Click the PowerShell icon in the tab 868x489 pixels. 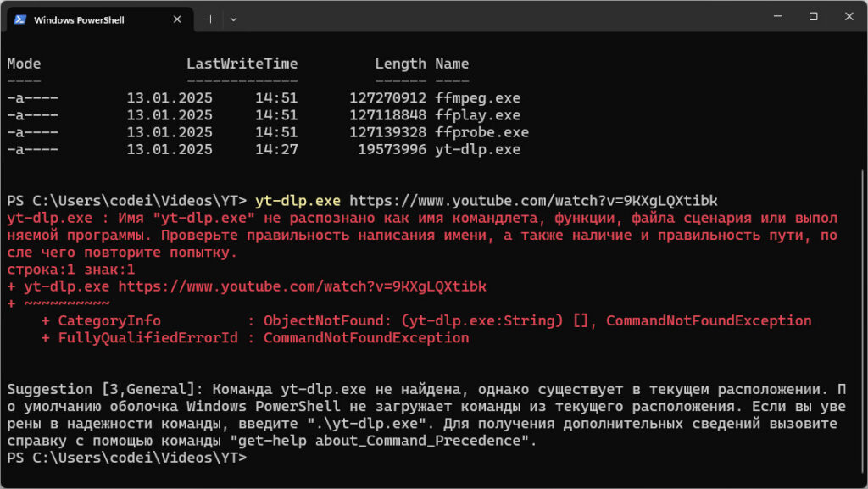[19, 19]
